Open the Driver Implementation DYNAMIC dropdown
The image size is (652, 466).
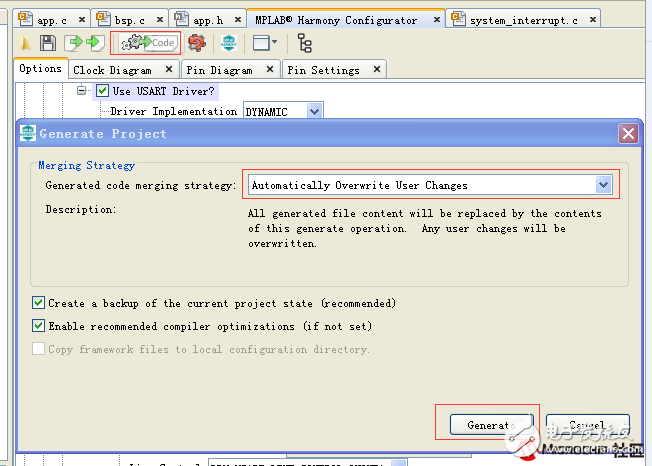point(314,112)
